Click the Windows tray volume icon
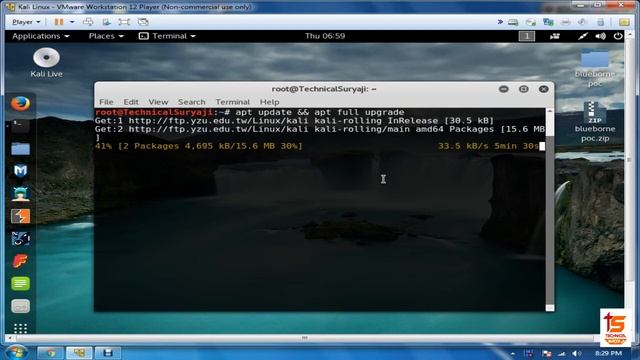The width and height of the screenshot is (640, 360). (576, 353)
